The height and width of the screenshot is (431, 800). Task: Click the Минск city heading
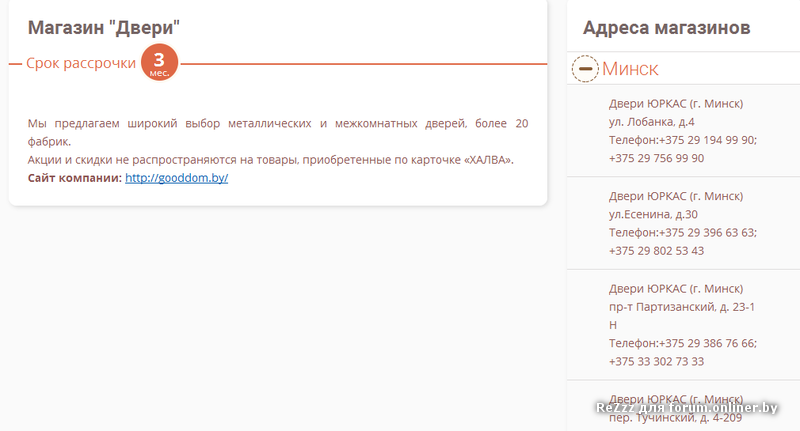coord(630,68)
